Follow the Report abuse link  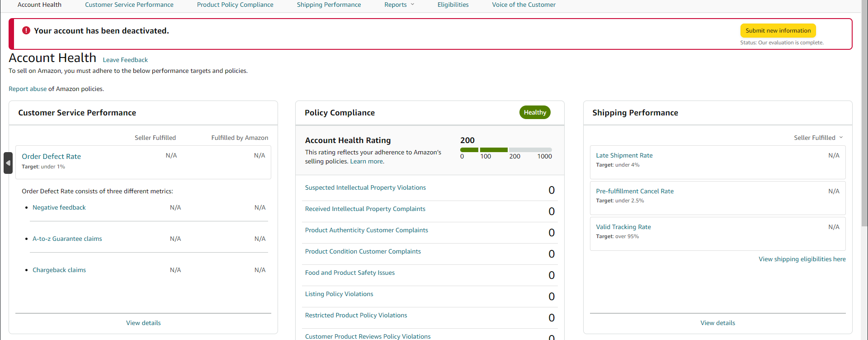28,89
